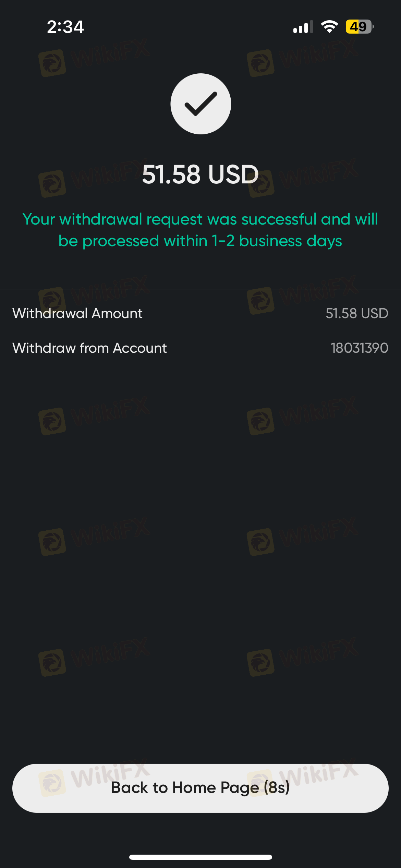This screenshot has width=401, height=868.
Task: Tap the large 51.58 USD heading
Action: coord(200,174)
